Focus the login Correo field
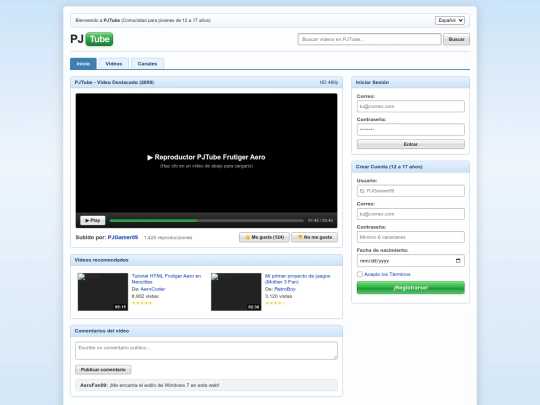The height and width of the screenshot is (405, 540). (411, 106)
